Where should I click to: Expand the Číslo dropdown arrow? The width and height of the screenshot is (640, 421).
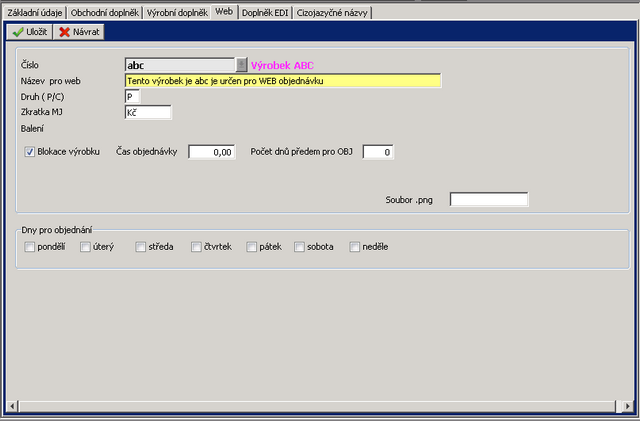[x=241, y=65]
